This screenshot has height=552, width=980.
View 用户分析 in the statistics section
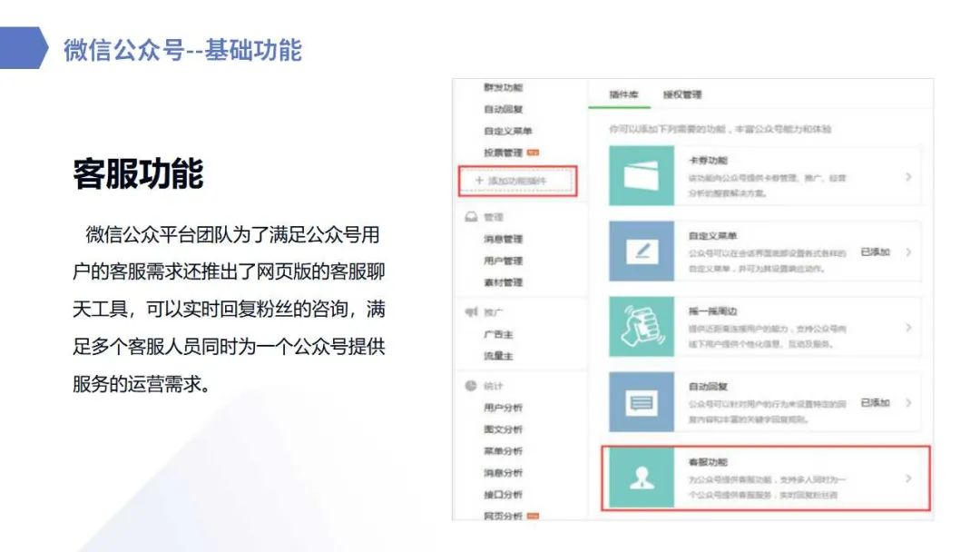(503, 408)
